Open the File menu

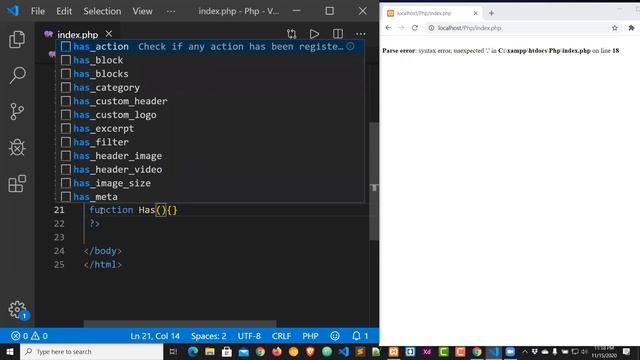[38, 11]
